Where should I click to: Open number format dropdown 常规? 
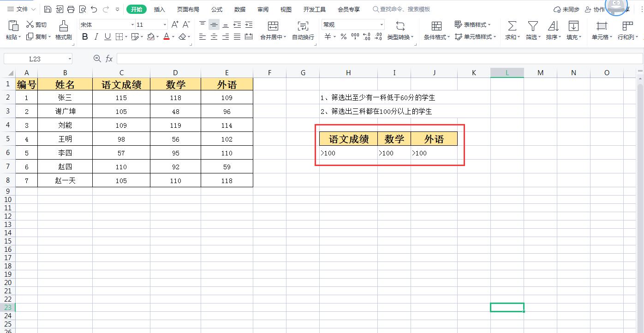tap(382, 25)
